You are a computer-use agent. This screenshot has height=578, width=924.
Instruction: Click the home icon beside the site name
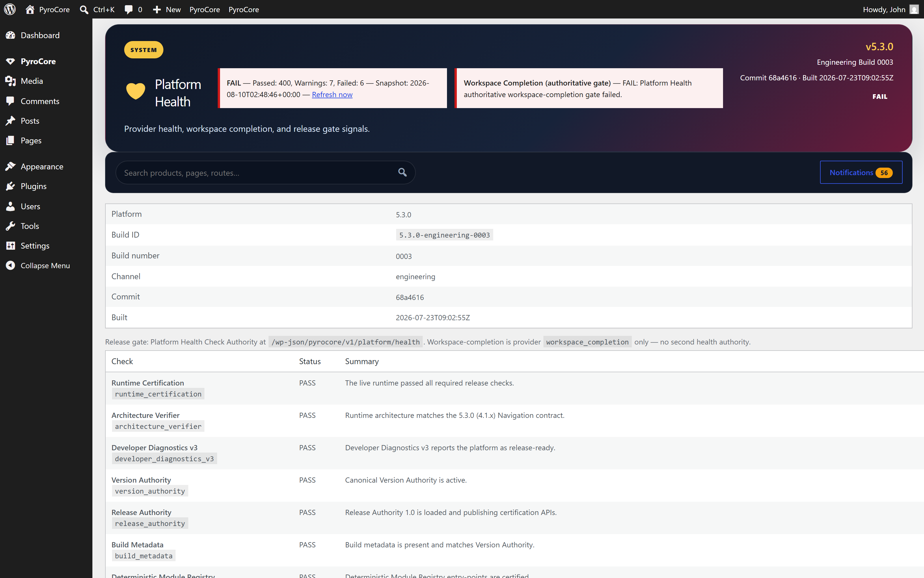30,9
